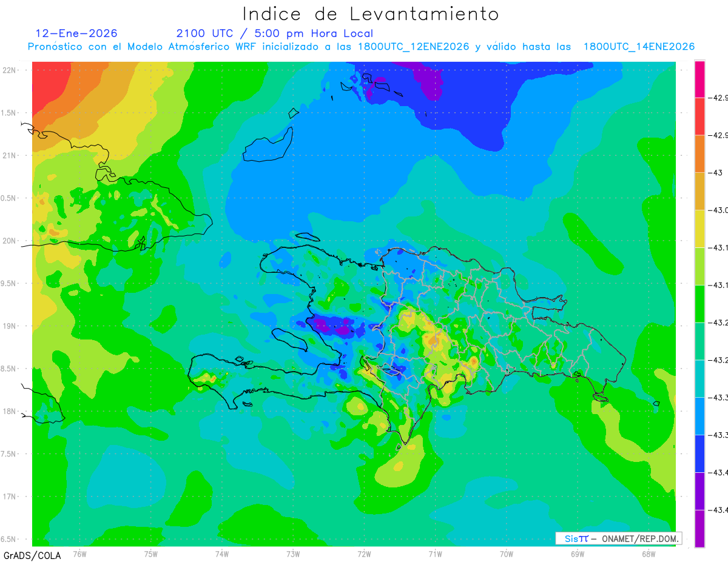Screen dimensions: 728x562
Task: Click the teal-green legend swatch
Action: [699, 341]
